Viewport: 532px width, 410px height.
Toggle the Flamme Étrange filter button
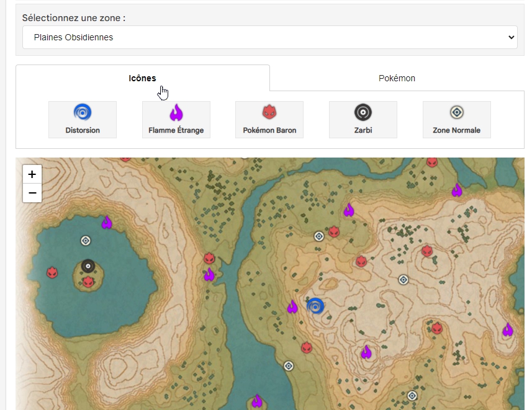176,119
